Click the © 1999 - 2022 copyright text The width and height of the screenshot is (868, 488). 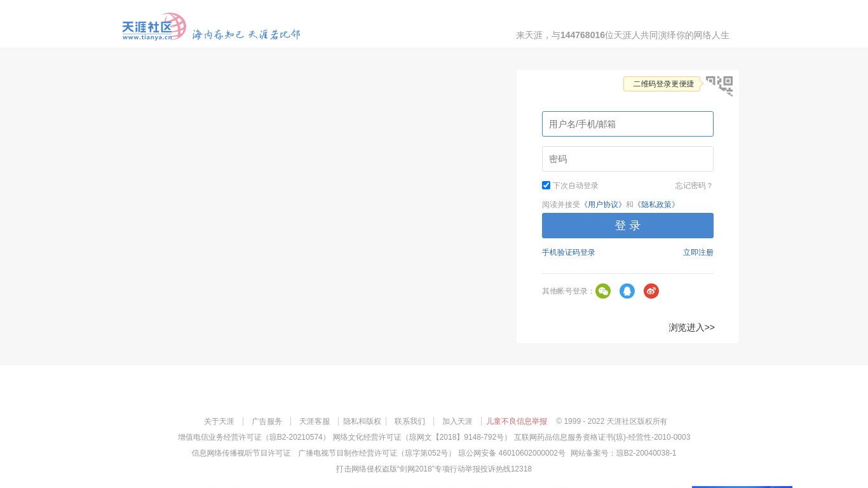[611, 421]
